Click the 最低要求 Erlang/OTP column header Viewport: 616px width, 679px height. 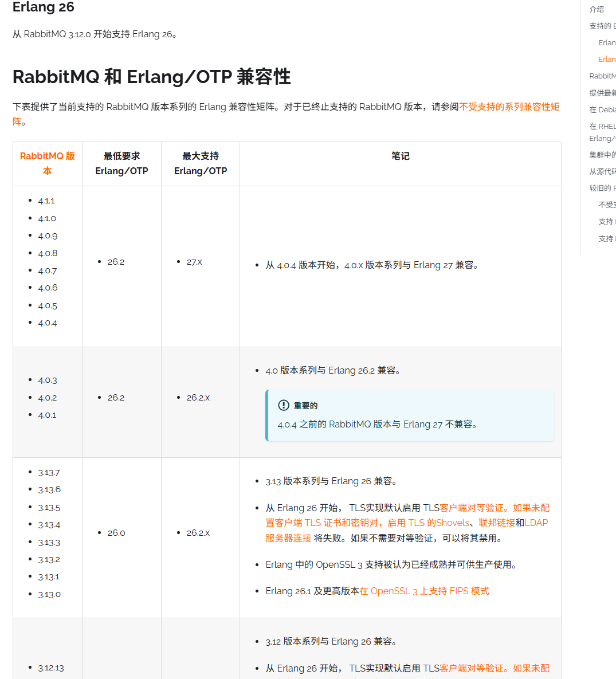[121, 163]
